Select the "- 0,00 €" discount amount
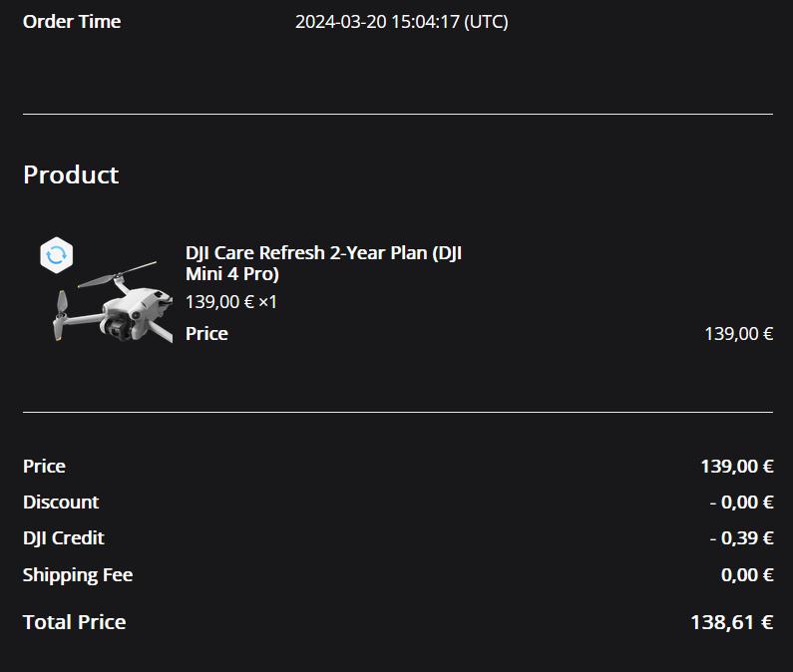The height and width of the screenshot is (672, 793). [x=741, y=503]
